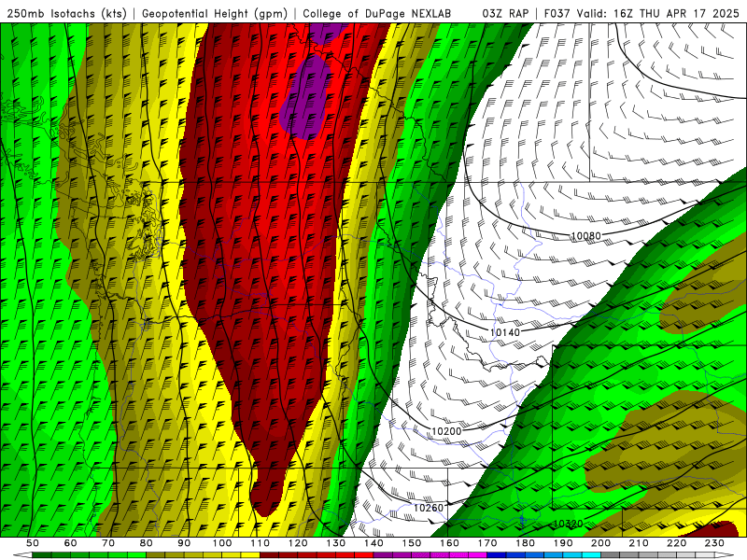Click the 190 value on the legend scale

[563, 543]
